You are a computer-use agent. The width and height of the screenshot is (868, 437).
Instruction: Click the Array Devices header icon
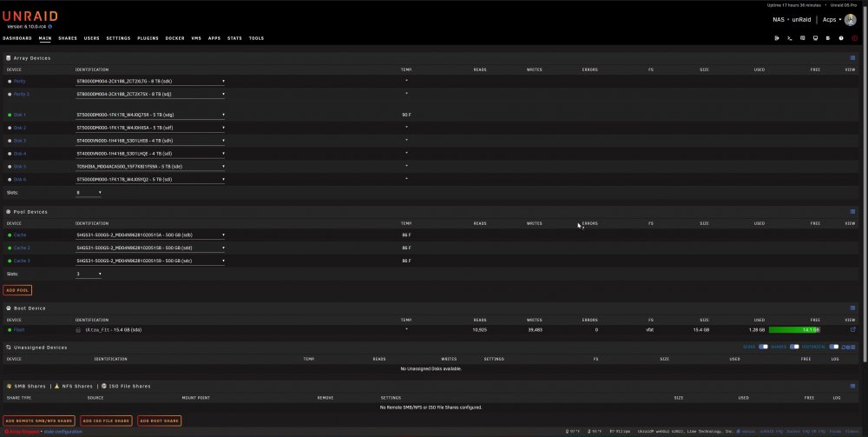click(x=9, y=57)
